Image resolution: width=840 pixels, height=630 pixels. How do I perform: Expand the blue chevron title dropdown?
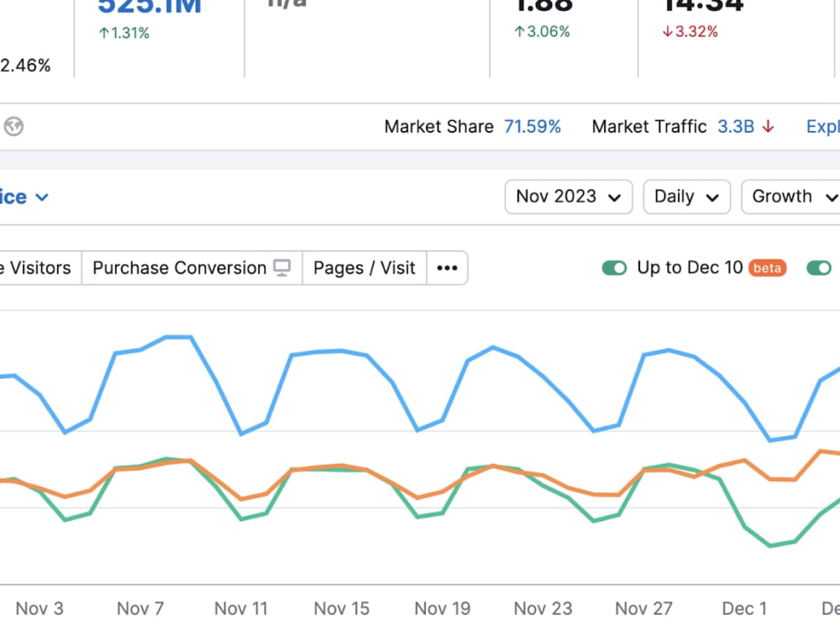(42, 197)
